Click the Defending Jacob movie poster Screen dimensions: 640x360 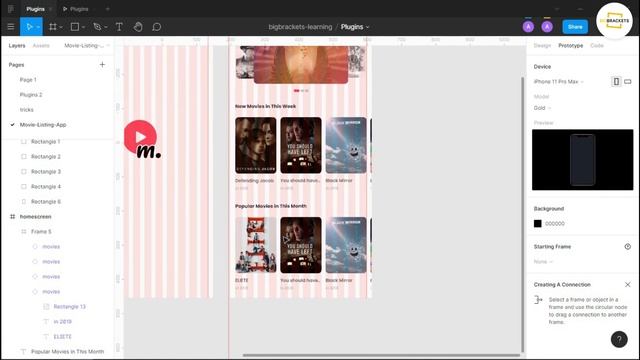[x=256, y=145]
